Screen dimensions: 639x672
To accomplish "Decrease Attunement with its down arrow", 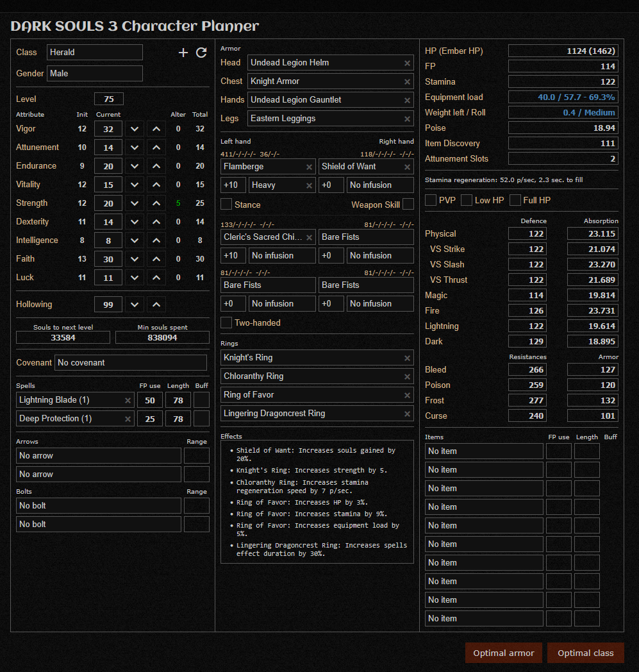I will 135,147.
